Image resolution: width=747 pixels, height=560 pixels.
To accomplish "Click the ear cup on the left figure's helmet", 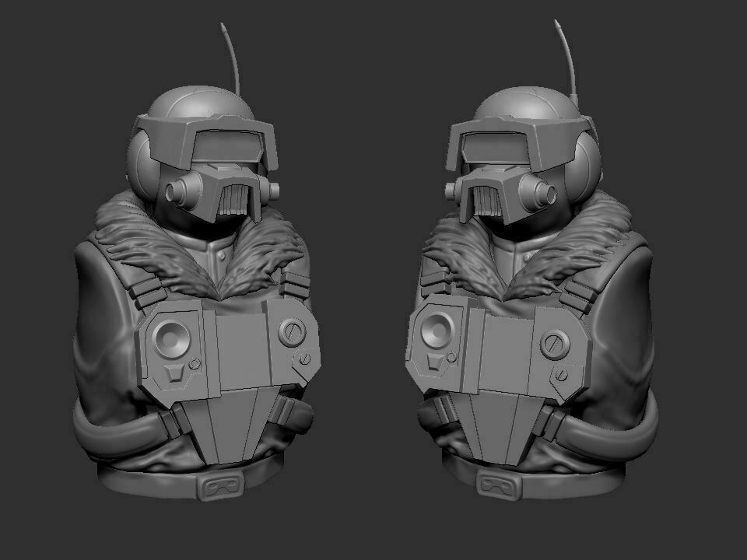I will click(148, 171).
